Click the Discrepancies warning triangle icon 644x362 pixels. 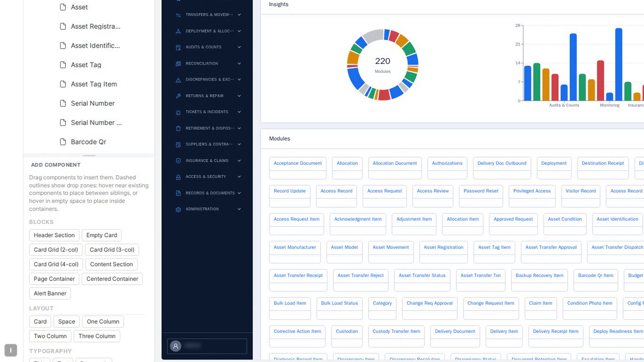[178, 80]
